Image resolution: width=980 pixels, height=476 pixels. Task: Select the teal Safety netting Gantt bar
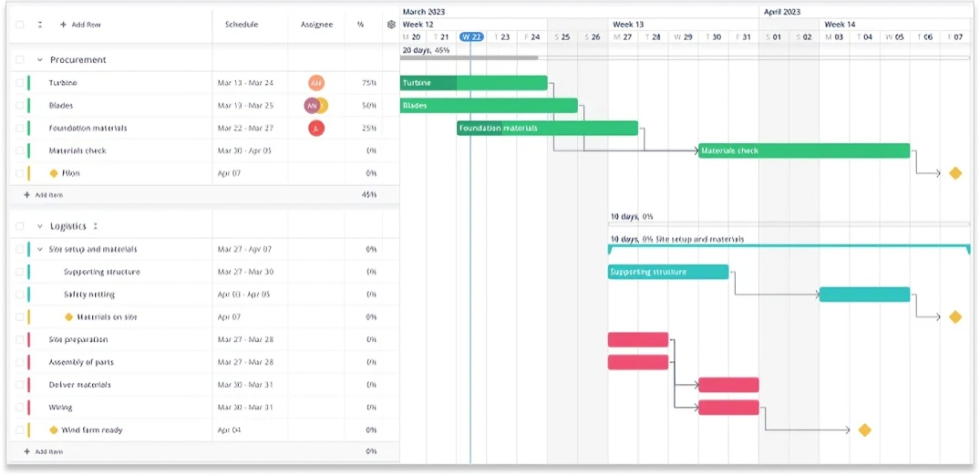864,295
